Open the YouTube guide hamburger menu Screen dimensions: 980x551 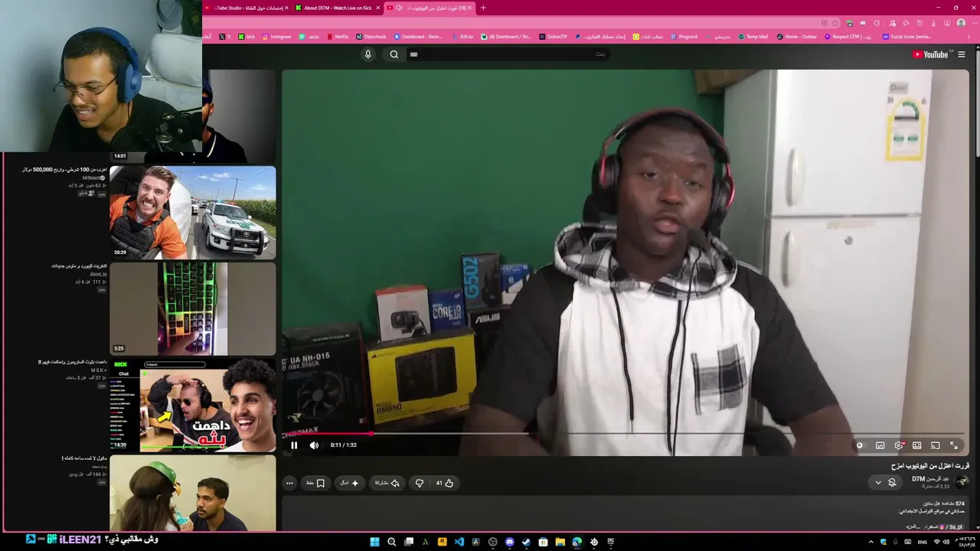pos(962,54)
